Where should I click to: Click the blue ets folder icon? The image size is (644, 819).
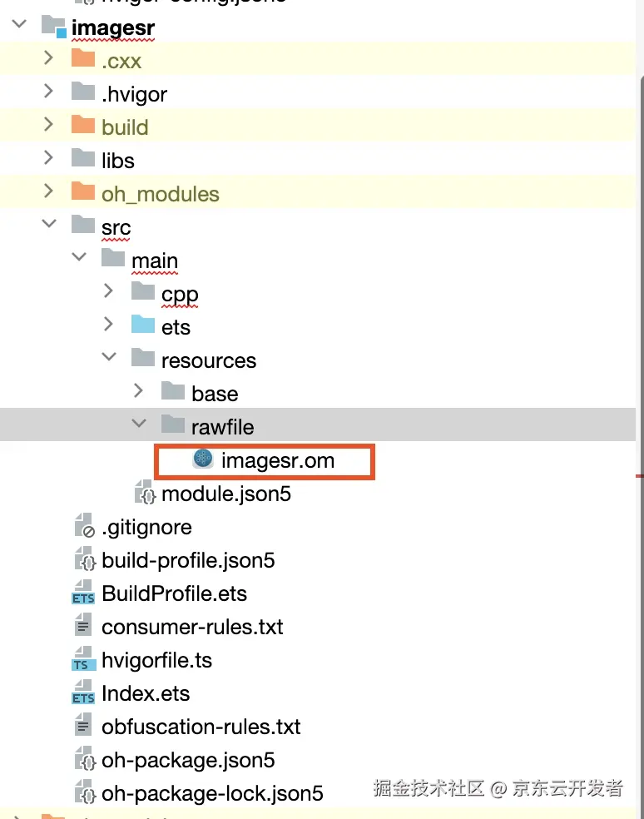[143, 326]
